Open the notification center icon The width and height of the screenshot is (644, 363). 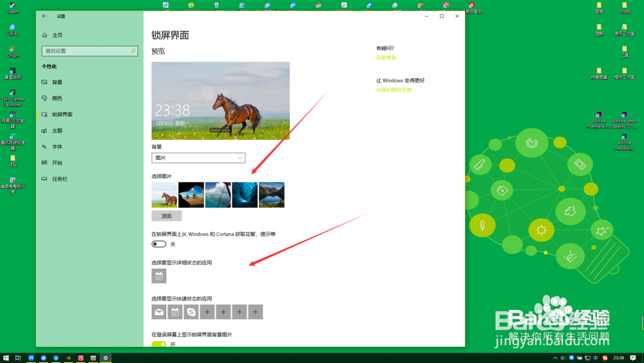633,358
